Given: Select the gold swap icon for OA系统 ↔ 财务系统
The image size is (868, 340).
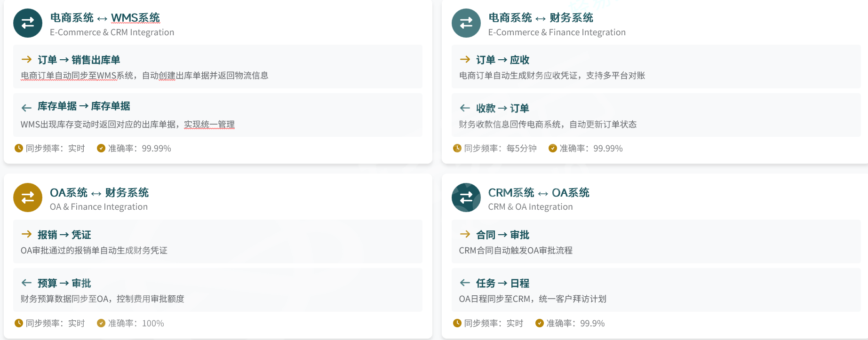Looking at the screenshot, I should point(28,198).
